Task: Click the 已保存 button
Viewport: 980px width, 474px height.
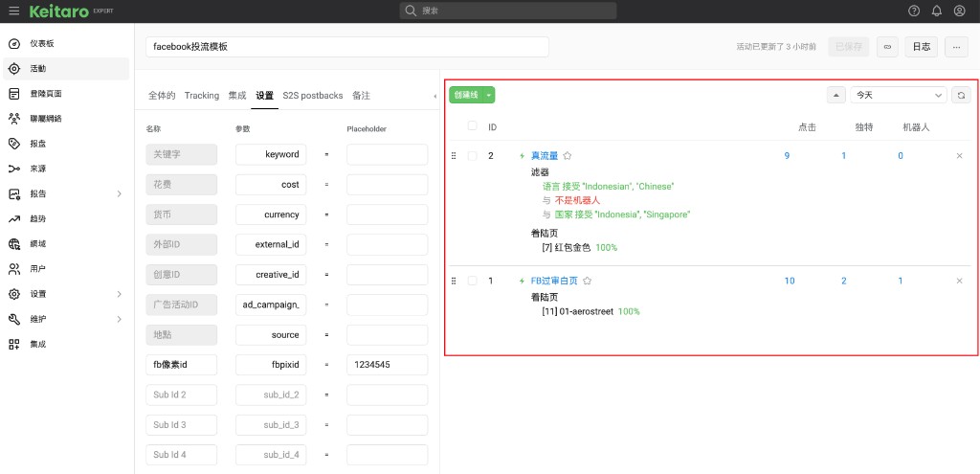Action: tap(849, 47)
